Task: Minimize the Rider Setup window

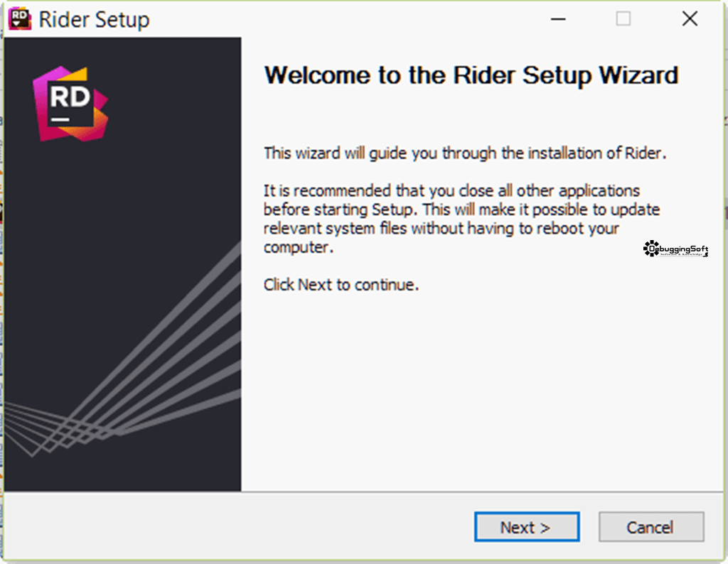Action: [x=557, y=19]
